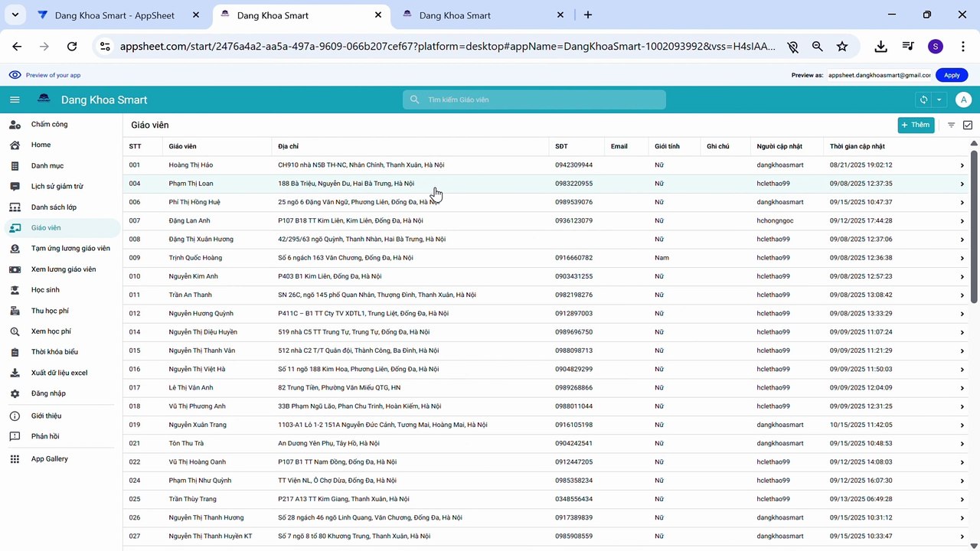View site information icon in address bar

105,46
